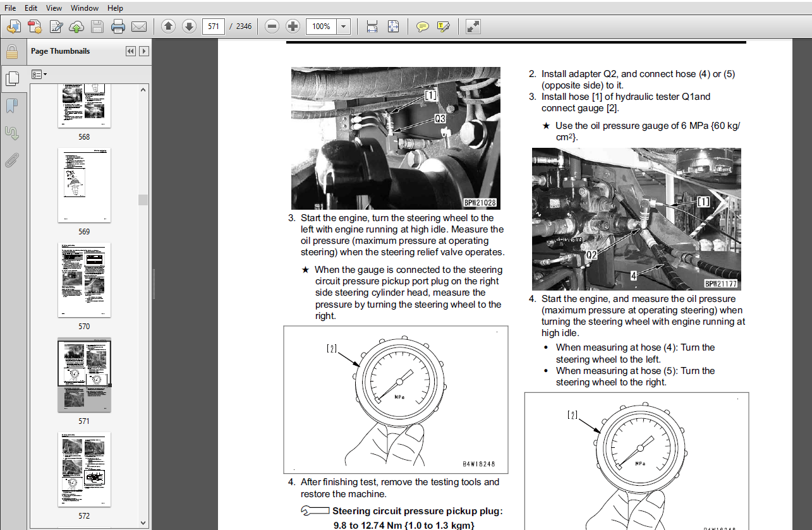The width and height of the screenshot is (812, 530).
Task: Expand the thumbnails panel with right arrow
Action: click(144, 51)
